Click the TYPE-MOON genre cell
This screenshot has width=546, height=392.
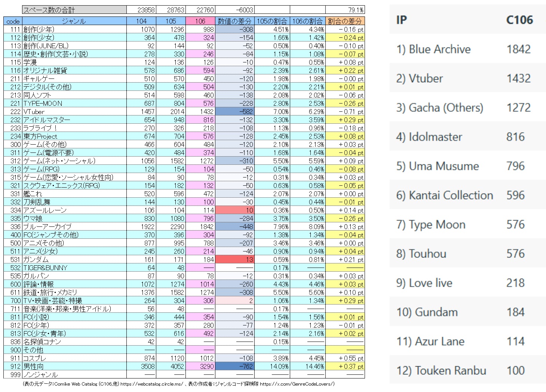(74, 103)
